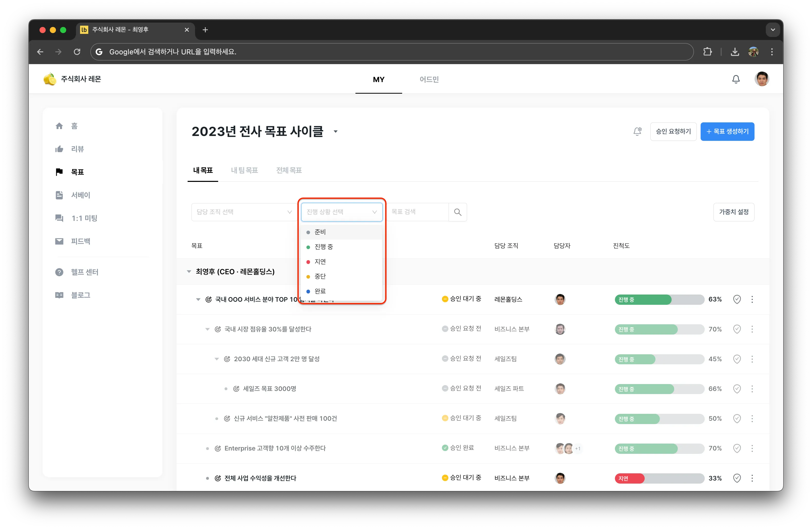
Task: Reload the page with the refresh icon
Action: pyautogui.click(x=77, y=52)
